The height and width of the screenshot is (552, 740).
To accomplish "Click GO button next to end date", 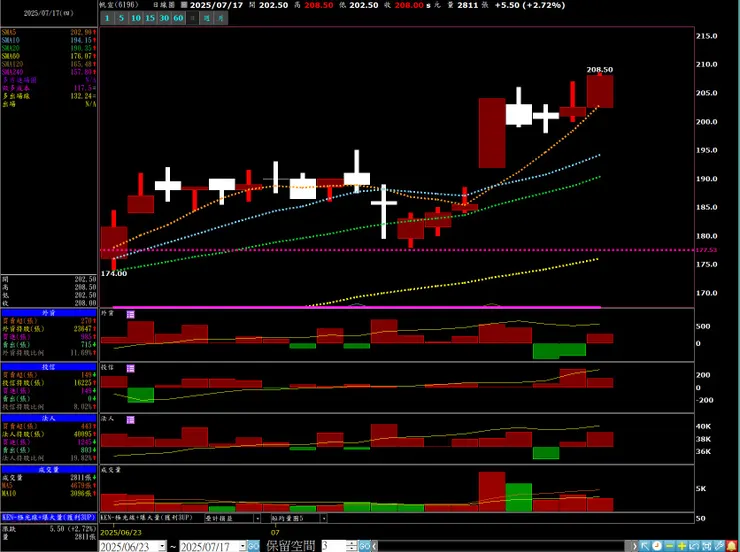I will [253, 546].
